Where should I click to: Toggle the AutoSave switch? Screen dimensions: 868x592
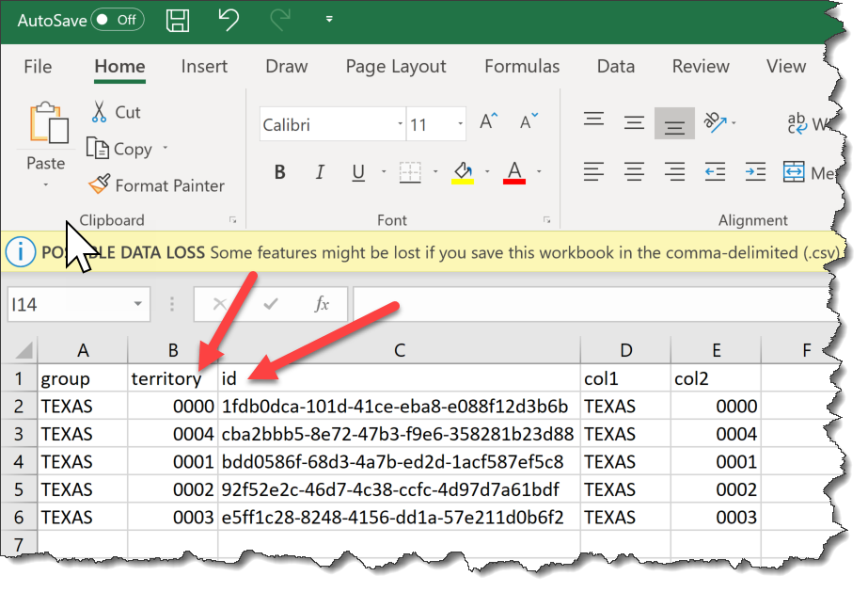pos(117,19)
